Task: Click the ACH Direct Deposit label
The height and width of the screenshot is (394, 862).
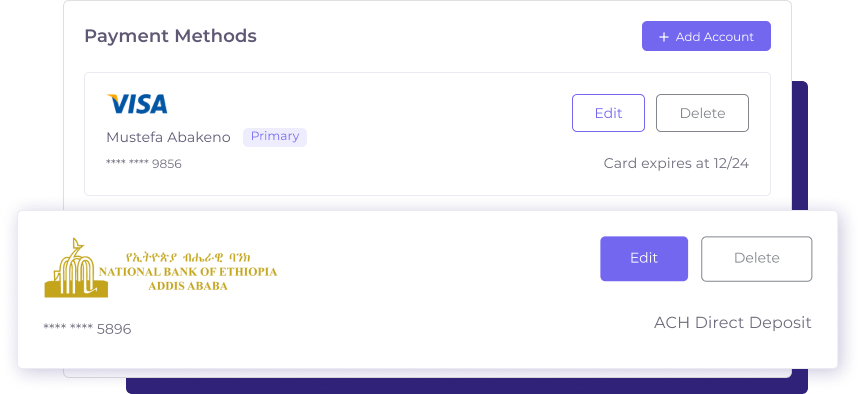Action: pos(733,323)
